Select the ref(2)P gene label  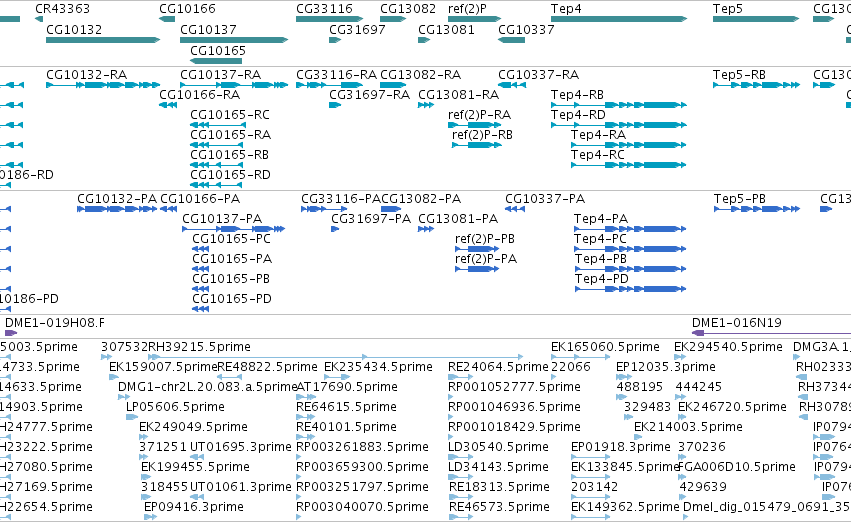click(467, 9)
